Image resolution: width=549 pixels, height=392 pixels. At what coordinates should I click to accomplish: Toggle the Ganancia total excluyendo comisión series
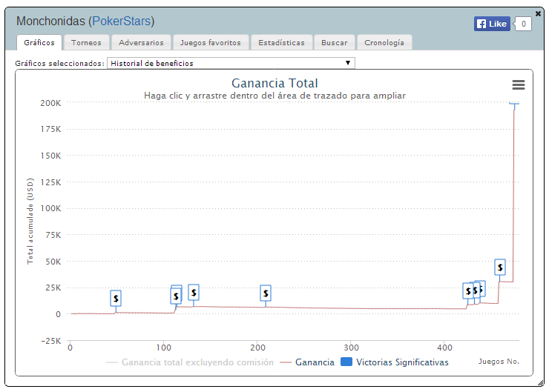(190, 362)
